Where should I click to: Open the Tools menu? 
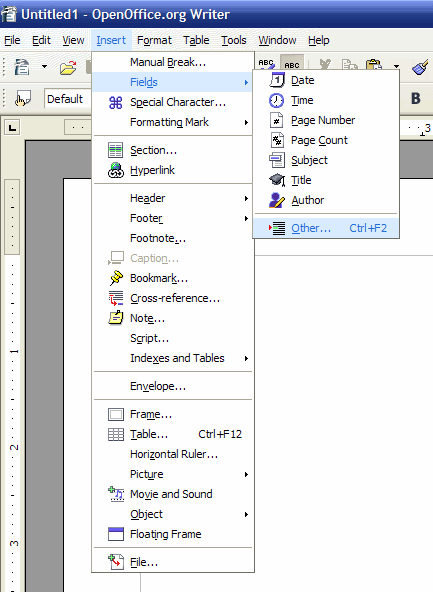click(234, 40)
